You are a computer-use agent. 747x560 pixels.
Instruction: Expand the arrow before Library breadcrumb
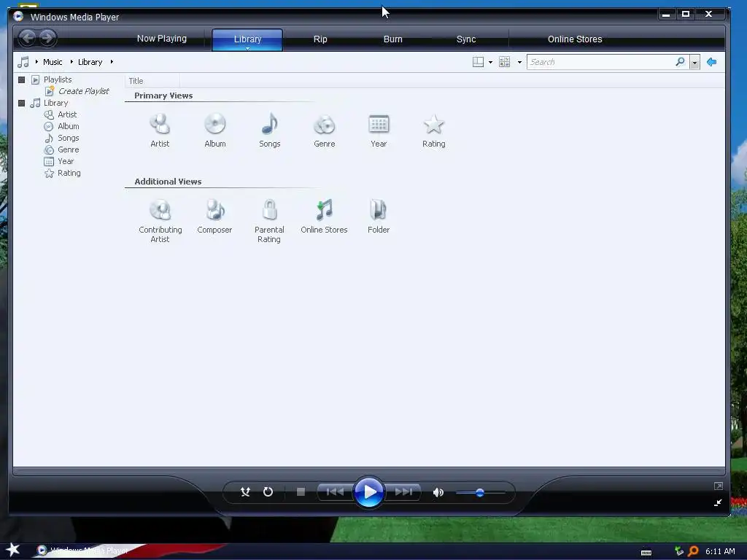71,62
